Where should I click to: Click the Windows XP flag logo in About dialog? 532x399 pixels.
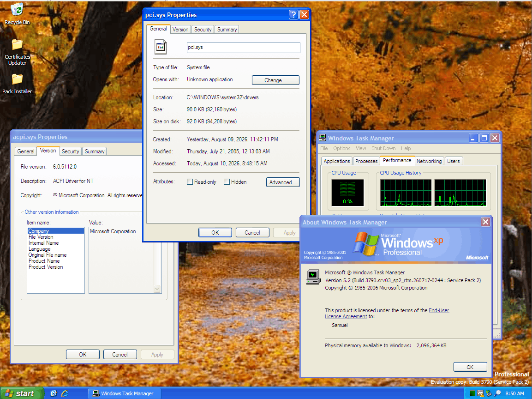click(366, 243)
